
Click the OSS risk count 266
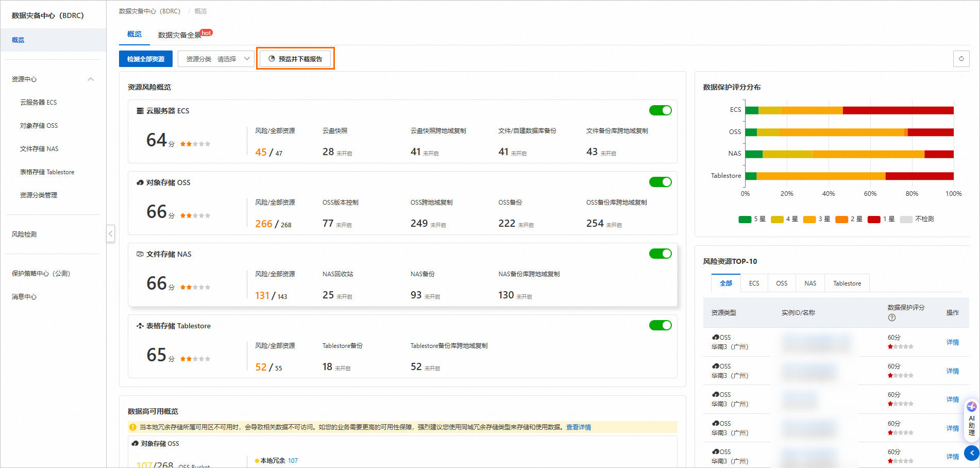pos(264,224)
